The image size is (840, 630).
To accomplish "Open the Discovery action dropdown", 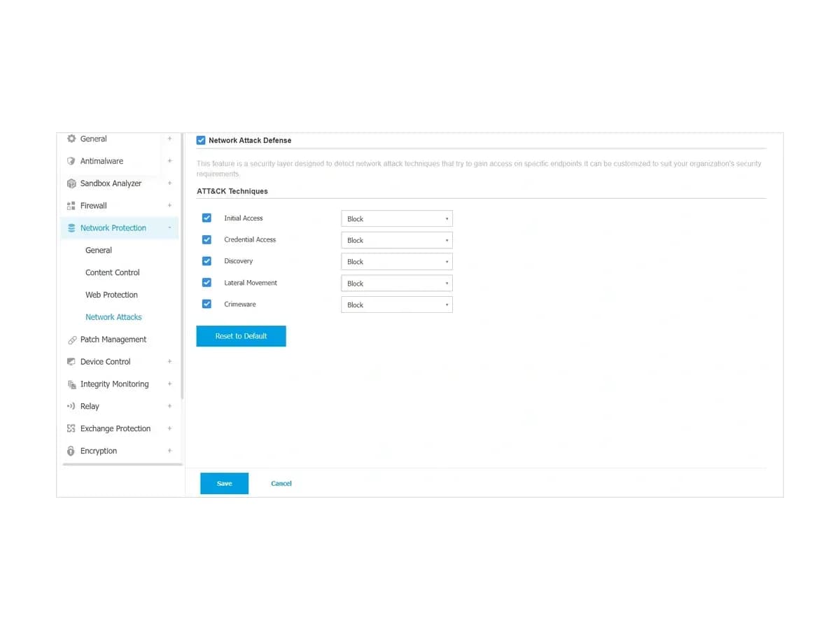I will 397,262.
